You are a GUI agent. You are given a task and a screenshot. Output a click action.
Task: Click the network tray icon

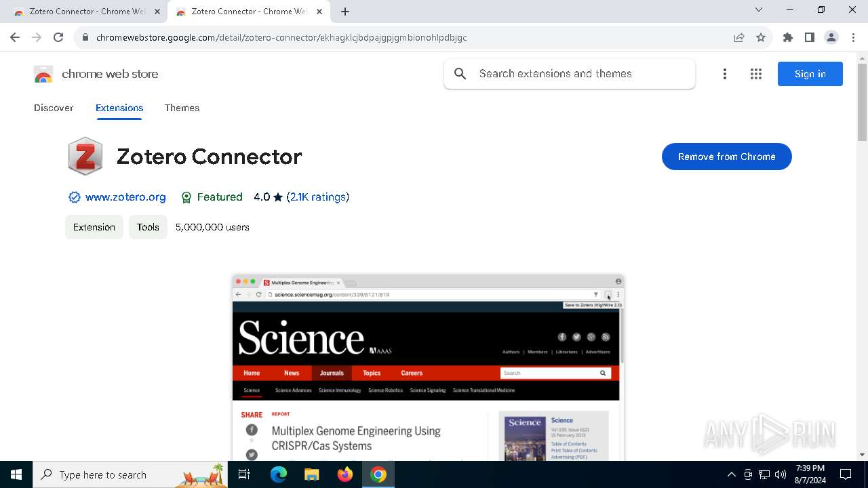(x=764, y=474)
